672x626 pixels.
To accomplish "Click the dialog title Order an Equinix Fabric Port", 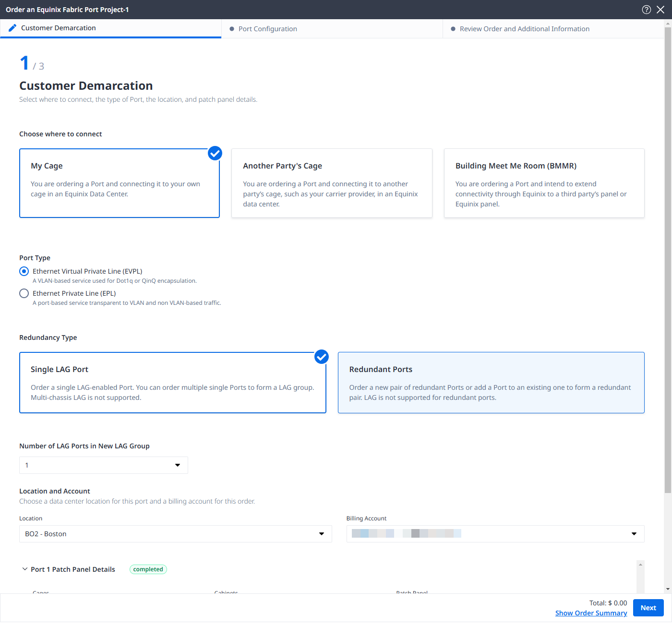I will [x=67, y=10].
